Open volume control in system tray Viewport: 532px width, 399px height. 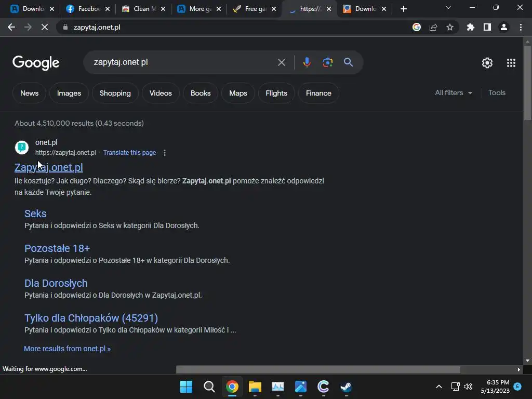(468, 387)
